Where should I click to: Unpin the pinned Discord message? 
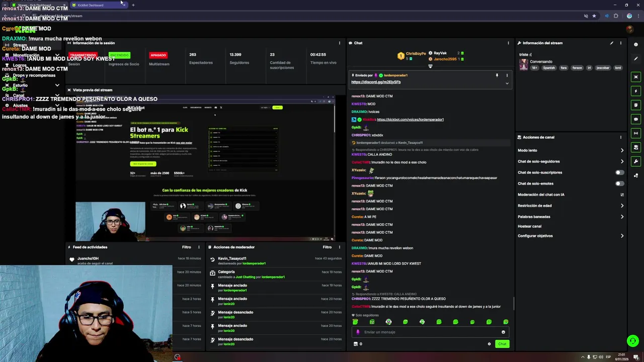click(x=497, y=75)
